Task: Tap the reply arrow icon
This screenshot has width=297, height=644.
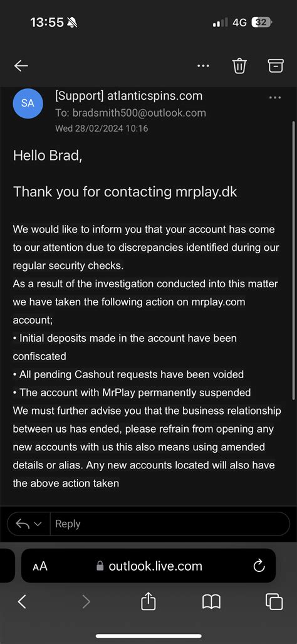Action: coord(22,524)
